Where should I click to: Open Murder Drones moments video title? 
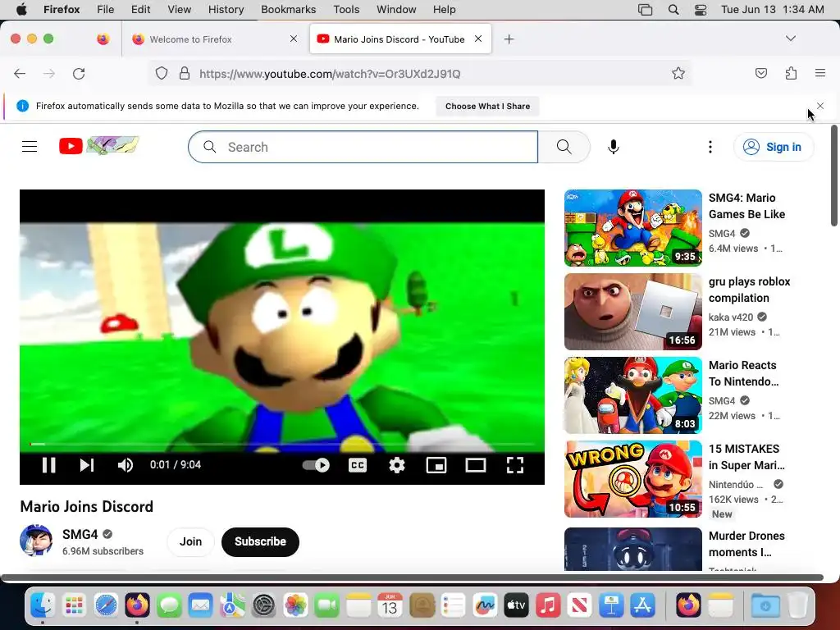[746, 544]
